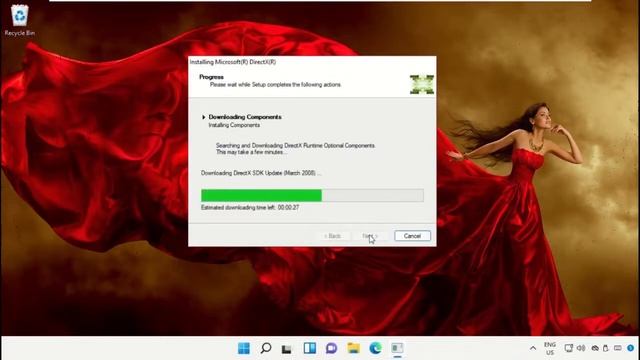Image resolution: width=640 pixels, height=360 pixels.
Task: Cancel the DirectX installation
Action: tap(412, 236)
